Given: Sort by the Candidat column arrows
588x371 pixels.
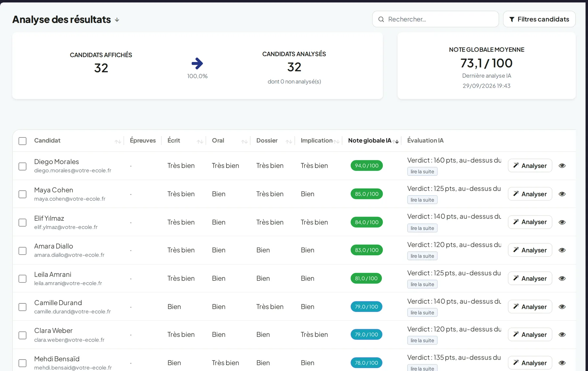Looking at the screenshot, I should [x=118, y=141].
